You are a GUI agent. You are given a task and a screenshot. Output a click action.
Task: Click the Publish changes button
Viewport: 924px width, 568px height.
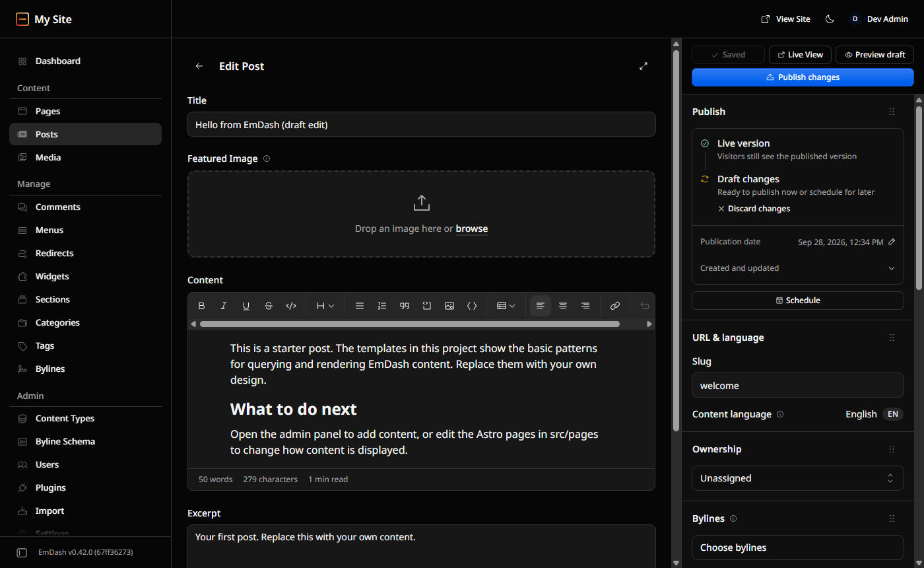tap(803, 77)
